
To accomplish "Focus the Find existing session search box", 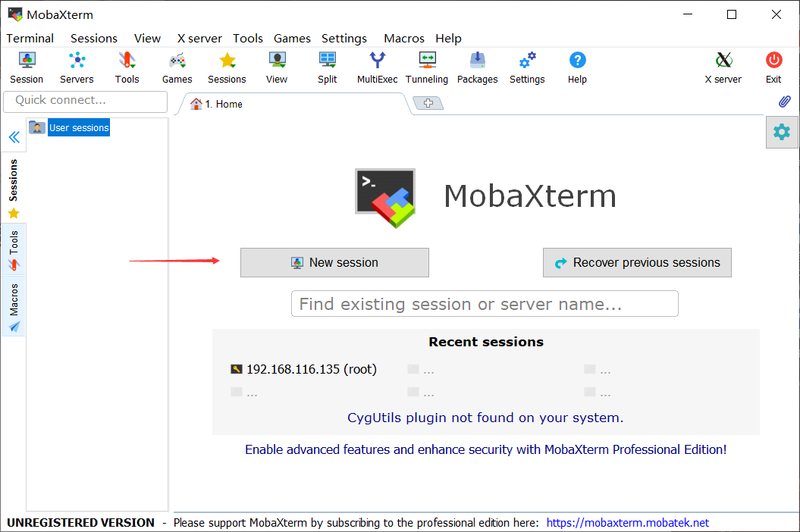I will pyautogui.click(x=485, y=304).
